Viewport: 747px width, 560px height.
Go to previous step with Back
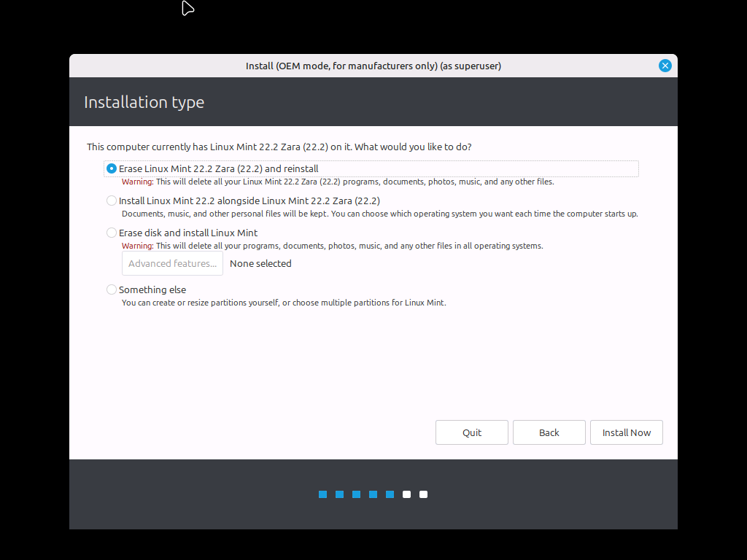pos(549,432)
